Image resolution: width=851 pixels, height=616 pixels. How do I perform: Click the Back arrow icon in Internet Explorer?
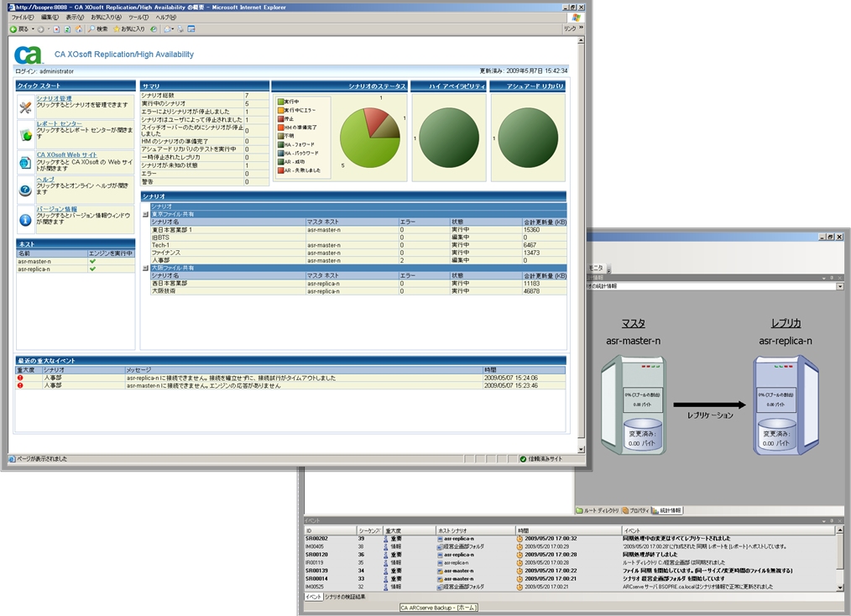[x=13, y=29]
